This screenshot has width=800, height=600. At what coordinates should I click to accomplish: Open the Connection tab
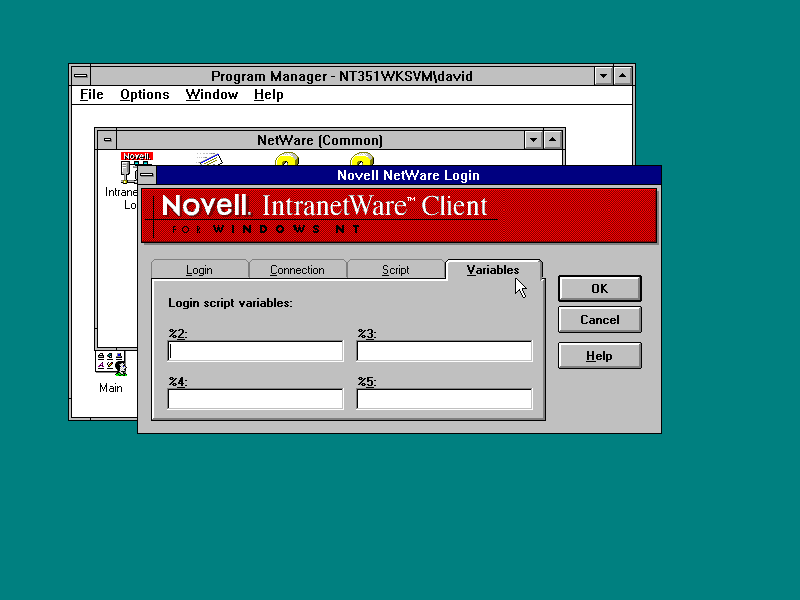point(297,269)
